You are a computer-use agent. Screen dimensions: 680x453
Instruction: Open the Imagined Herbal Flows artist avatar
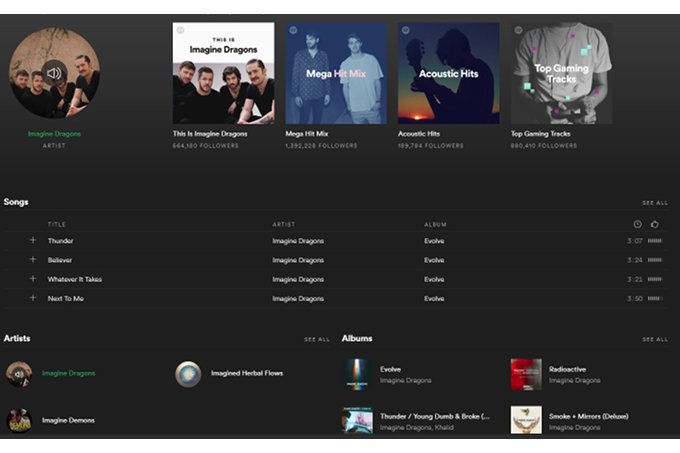pos(188,374)
